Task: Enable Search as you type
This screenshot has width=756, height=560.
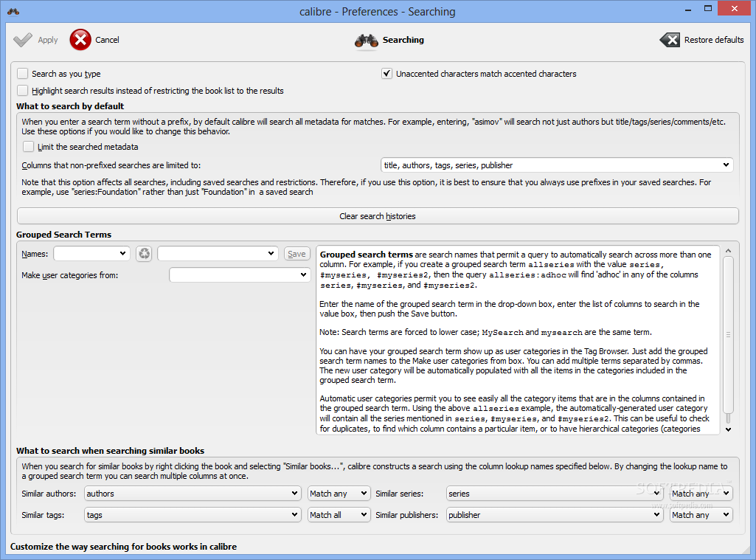Action: point(23,74)
